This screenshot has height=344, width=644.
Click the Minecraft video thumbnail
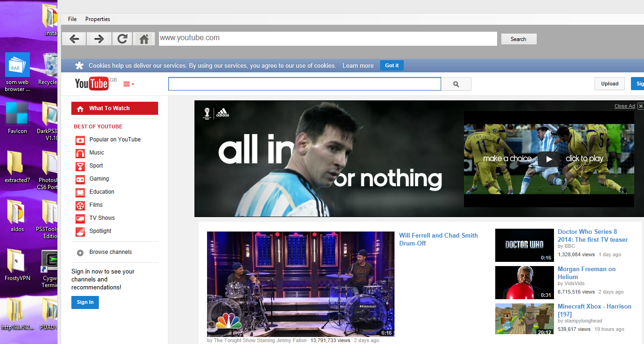tap(525, 320)
